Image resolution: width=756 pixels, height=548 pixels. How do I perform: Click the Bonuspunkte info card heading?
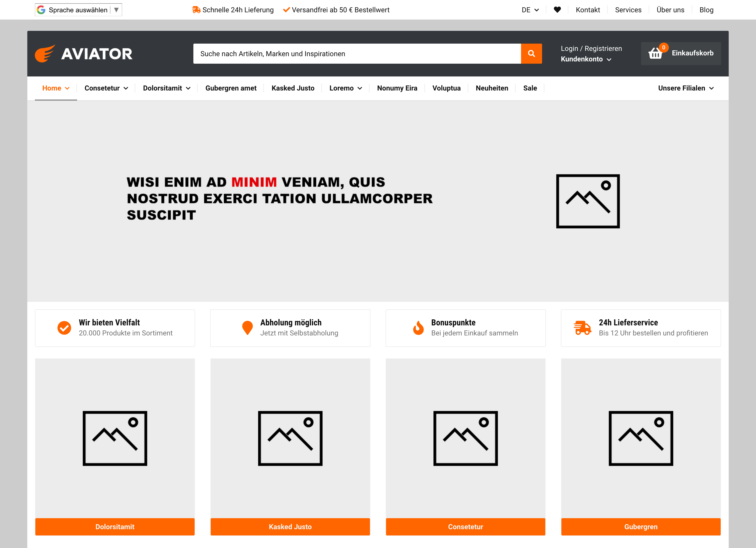click(x=453, y=323)
